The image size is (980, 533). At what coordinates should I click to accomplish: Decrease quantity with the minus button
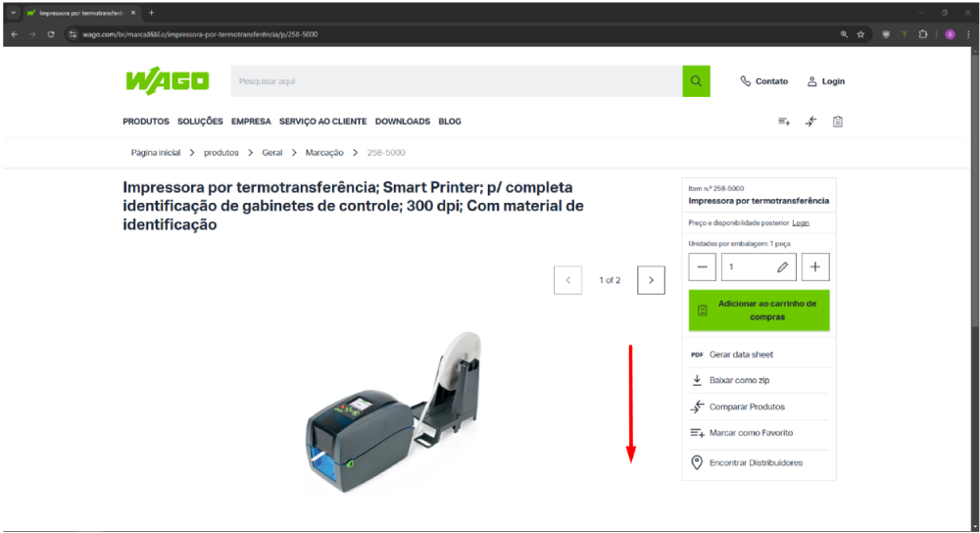[x=702, y=266]
